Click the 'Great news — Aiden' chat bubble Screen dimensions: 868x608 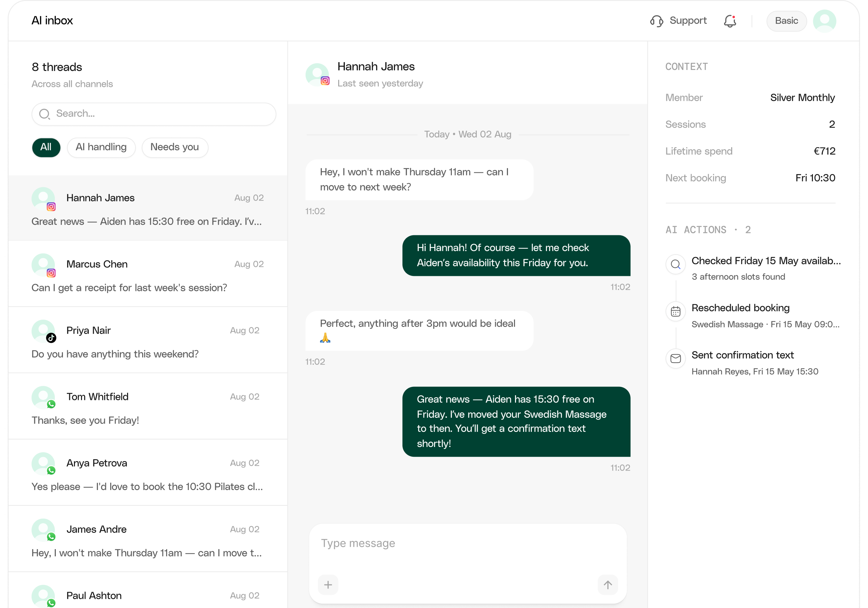pyautogui.click(x=516, y=421)
